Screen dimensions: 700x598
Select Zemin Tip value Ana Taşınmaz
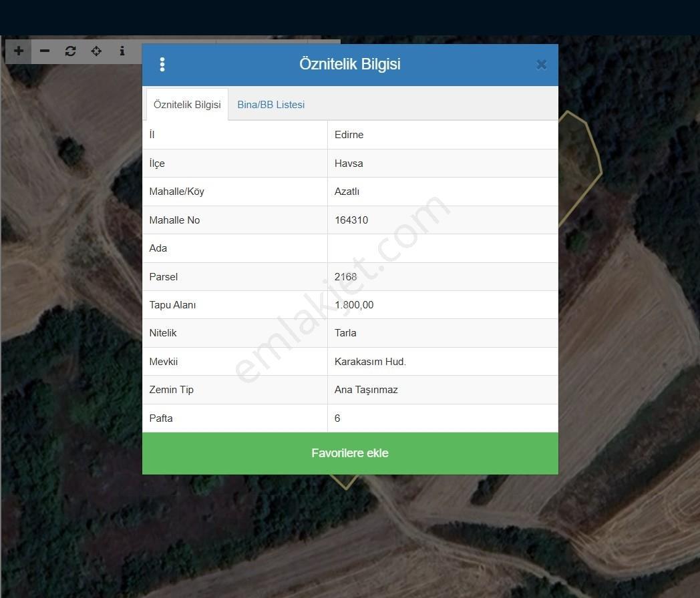click(x=366, y=390)
